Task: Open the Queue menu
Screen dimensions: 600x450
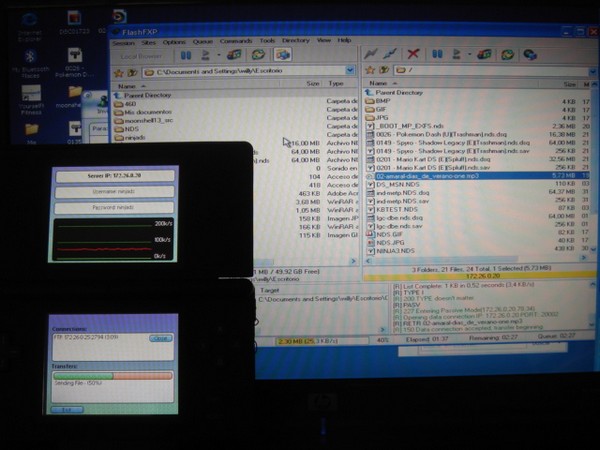Action: (203, 41)
